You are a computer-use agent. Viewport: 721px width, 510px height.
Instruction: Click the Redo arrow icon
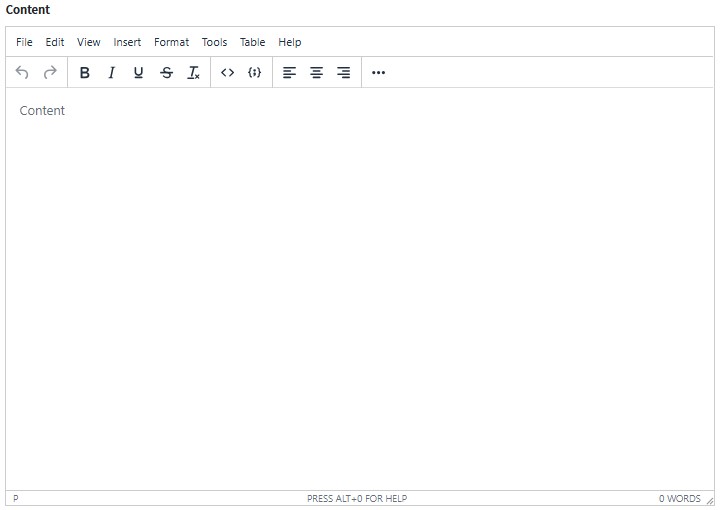(x=50, y=73)
